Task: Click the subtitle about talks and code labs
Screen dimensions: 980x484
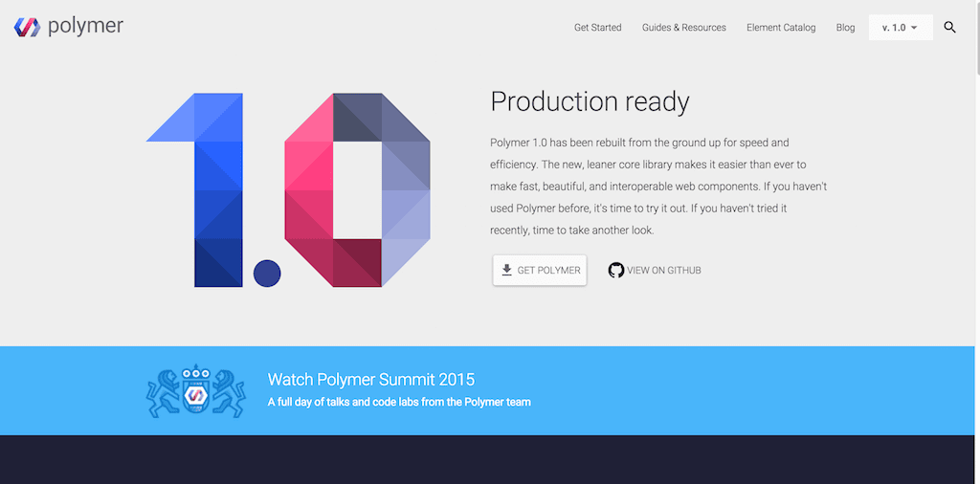Action: pyautogui.click(x=399, y=402)
